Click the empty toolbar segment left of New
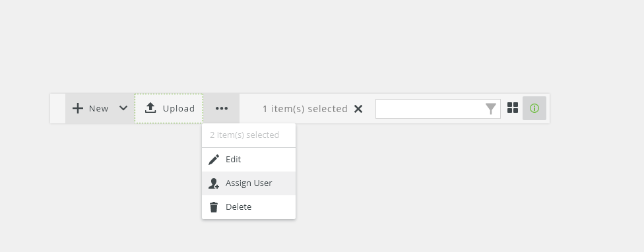644x252 pixels. click(x=58, y=108)
